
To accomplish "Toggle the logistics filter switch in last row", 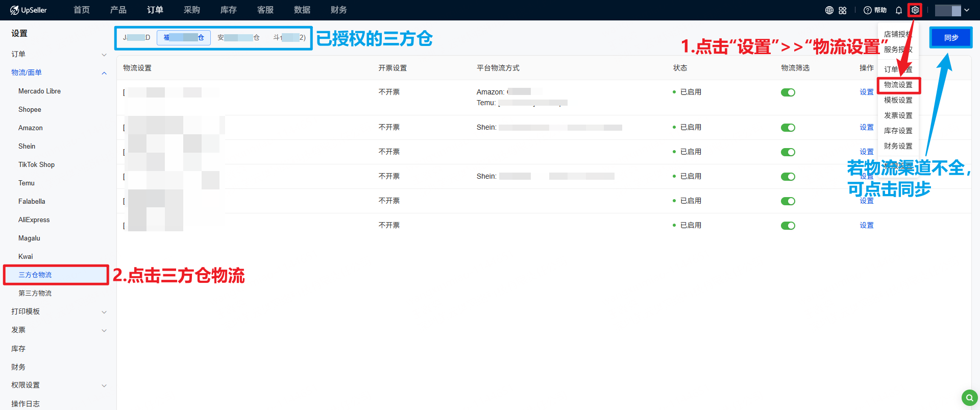I will pyautogui.click(x=788, y=226).
